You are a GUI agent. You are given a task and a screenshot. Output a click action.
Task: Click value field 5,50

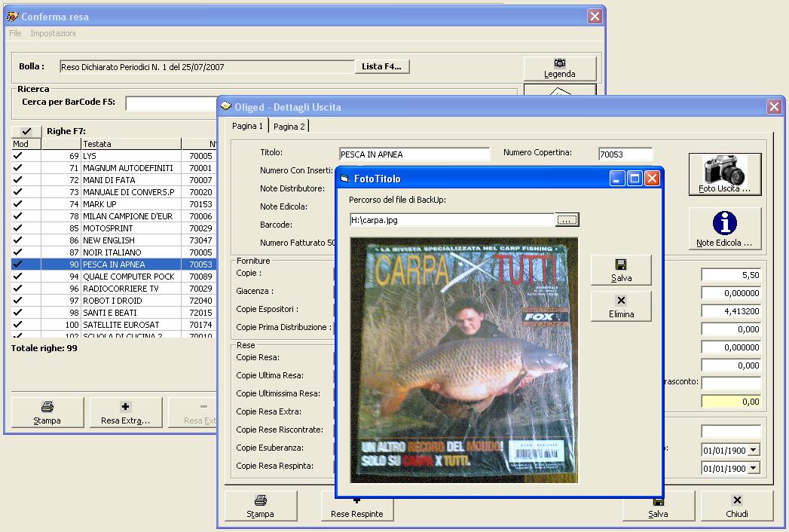[x=731, y=275]
